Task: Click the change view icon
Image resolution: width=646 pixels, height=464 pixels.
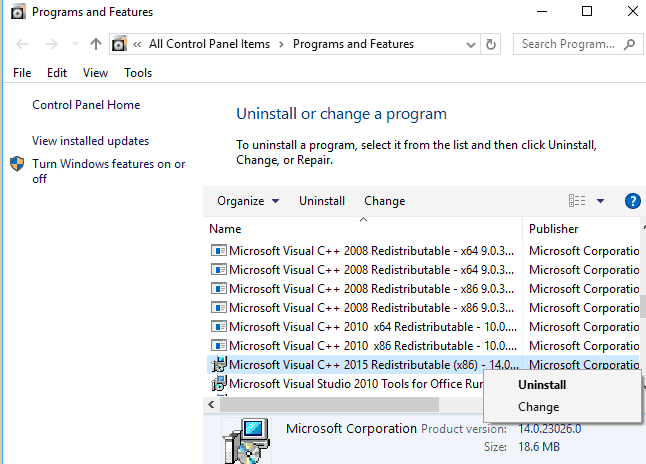Action: point(577,201)
